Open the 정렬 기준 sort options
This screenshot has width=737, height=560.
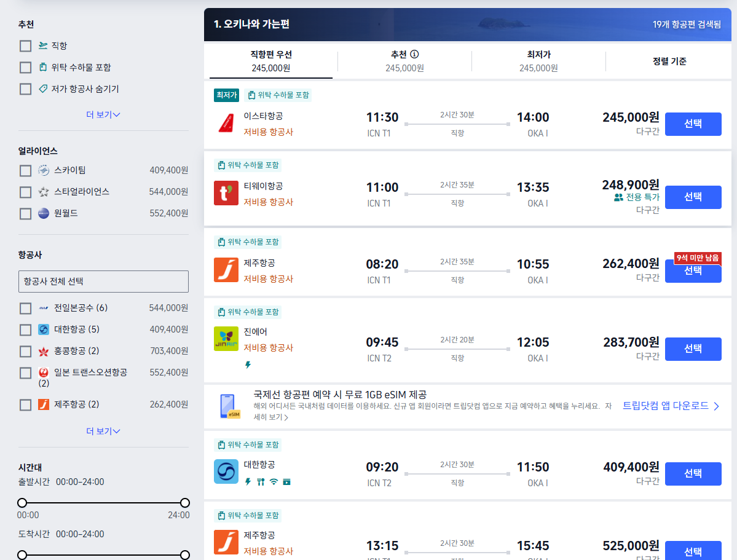click(669, 61)
